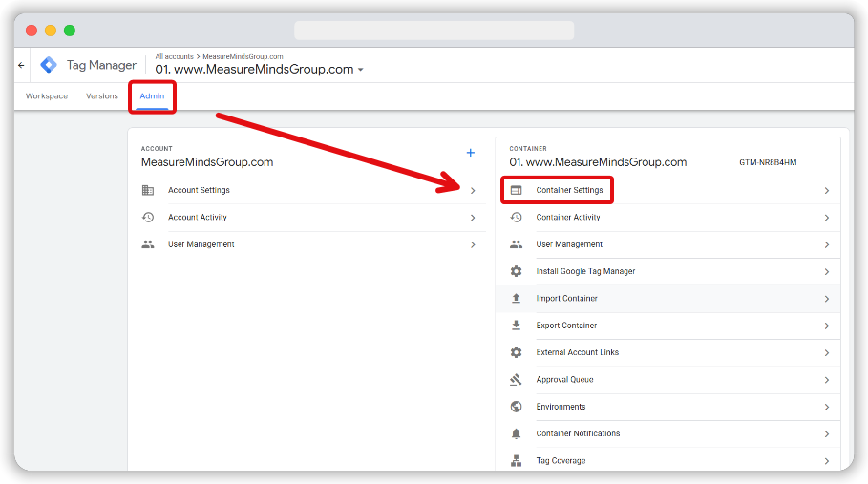This screenshot has height=484, width=868.
Task: Open Environments
Action: point(561,407)
